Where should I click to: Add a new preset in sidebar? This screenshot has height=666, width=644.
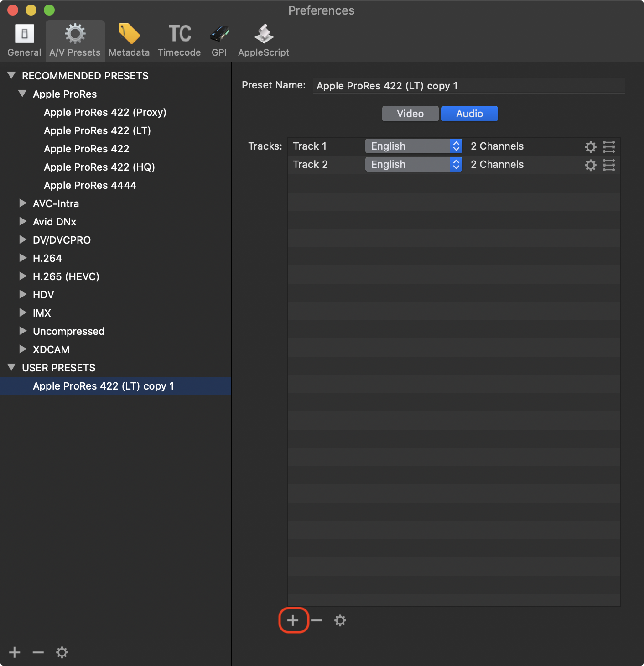(15, 652)
